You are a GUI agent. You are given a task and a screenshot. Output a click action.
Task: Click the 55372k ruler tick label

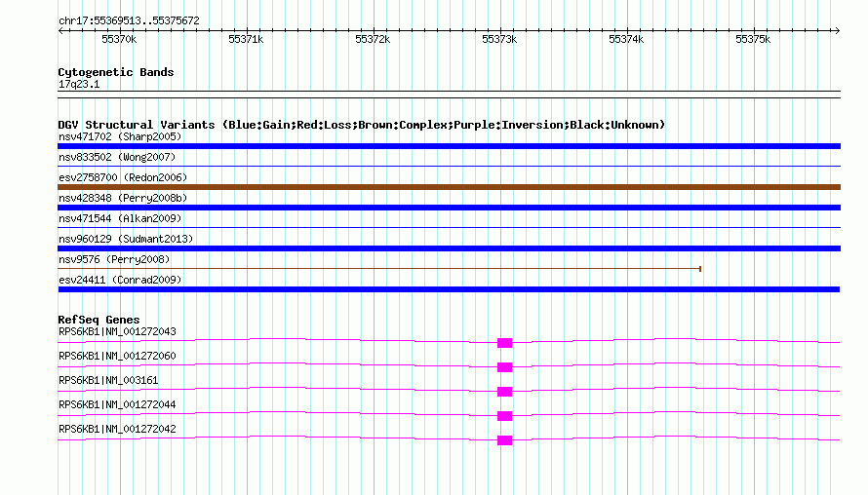click(x=373, y=39)
